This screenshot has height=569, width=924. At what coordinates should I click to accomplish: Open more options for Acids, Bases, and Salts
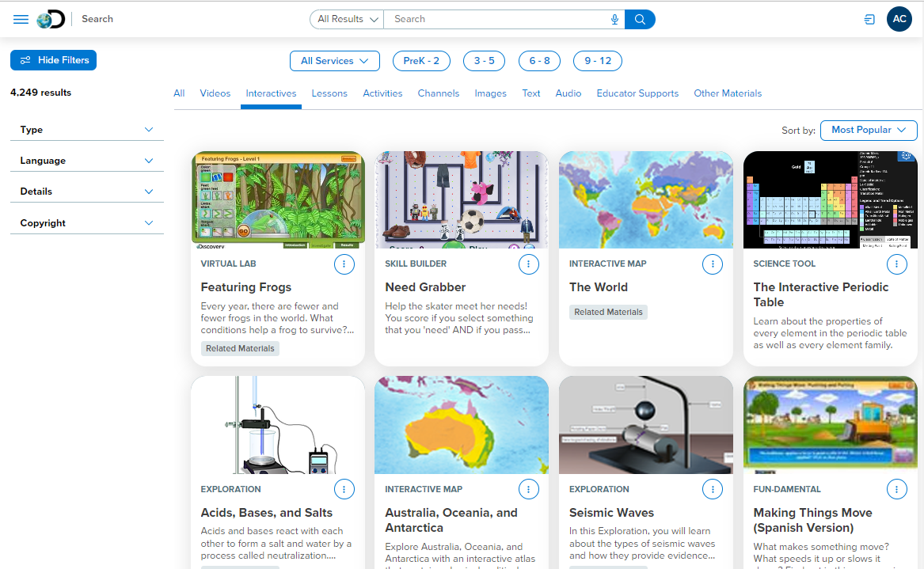click(344, 489)
